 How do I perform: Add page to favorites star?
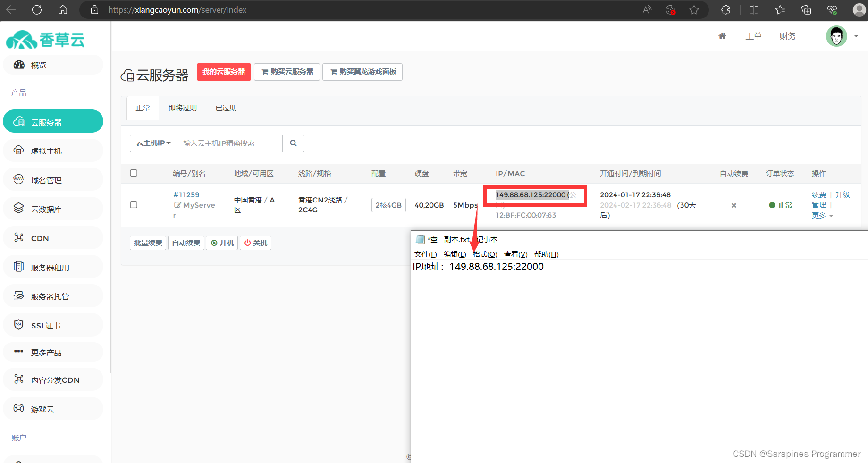click(694, 10)
